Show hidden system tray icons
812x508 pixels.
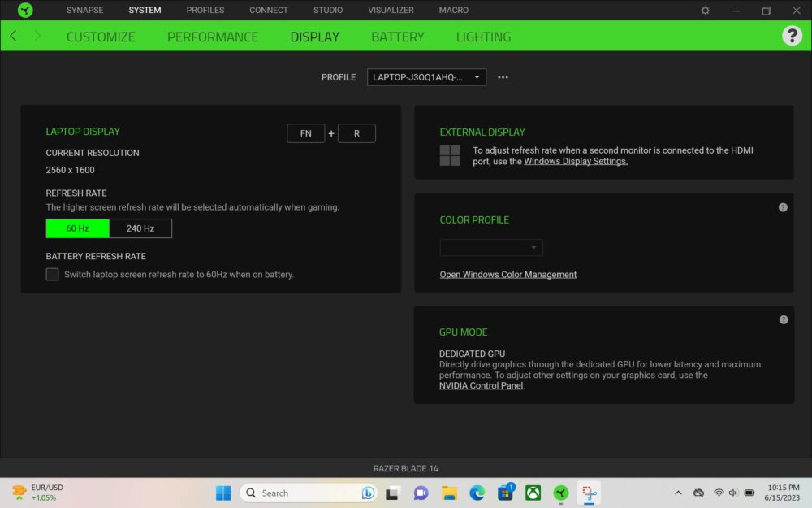(678, 493)
